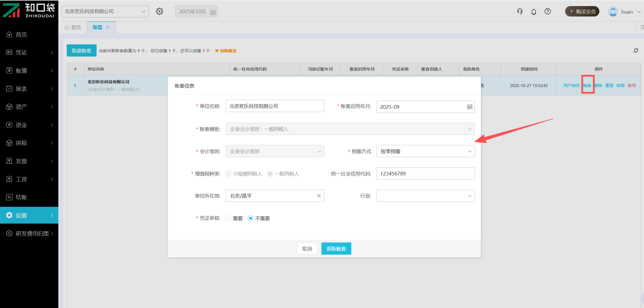Expand the 行业 dropdown
Image resolution: width=644 pixels, height=308 pixels.
(x=425, y=196)
